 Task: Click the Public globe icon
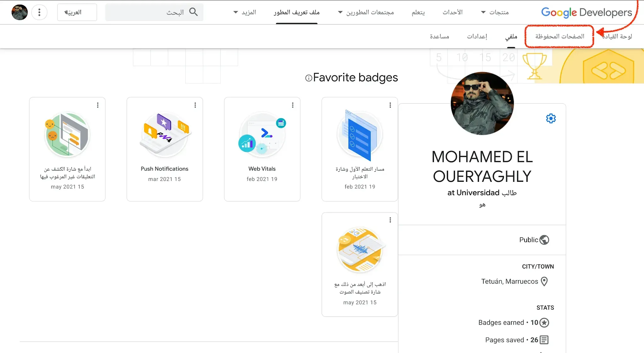click(x=544, y=240)
